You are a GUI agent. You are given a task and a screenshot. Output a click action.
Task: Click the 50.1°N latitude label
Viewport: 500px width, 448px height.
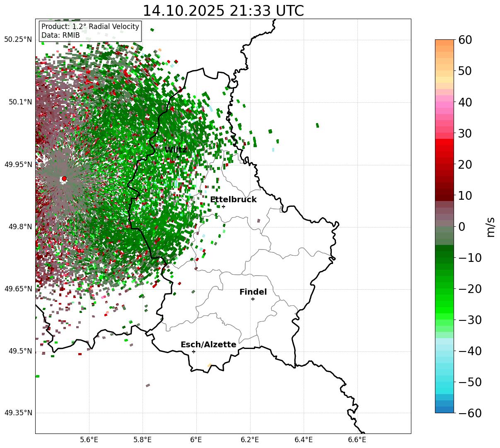(x=20, y=102)
